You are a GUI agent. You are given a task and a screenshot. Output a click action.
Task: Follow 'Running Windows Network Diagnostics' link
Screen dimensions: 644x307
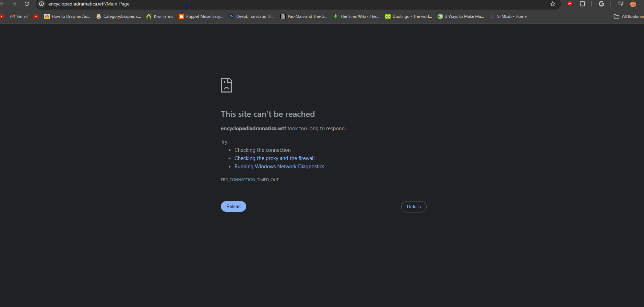pyautogui.click(x=279, y=167)
